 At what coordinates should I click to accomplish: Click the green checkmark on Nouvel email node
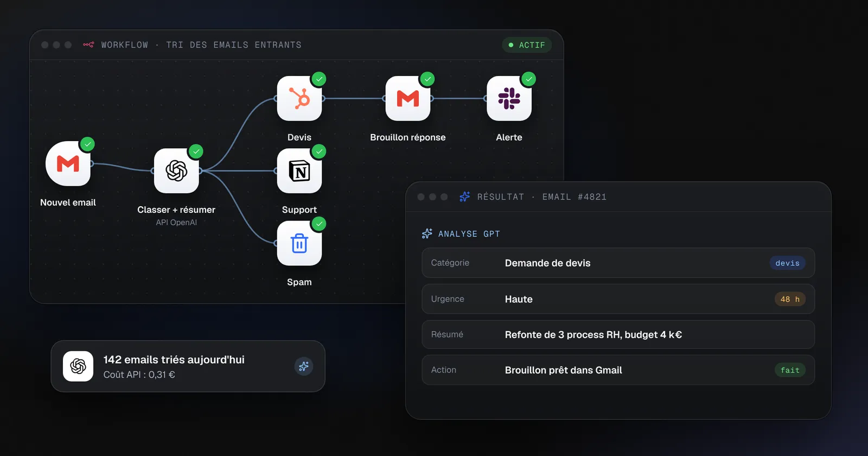click(87, 144)
